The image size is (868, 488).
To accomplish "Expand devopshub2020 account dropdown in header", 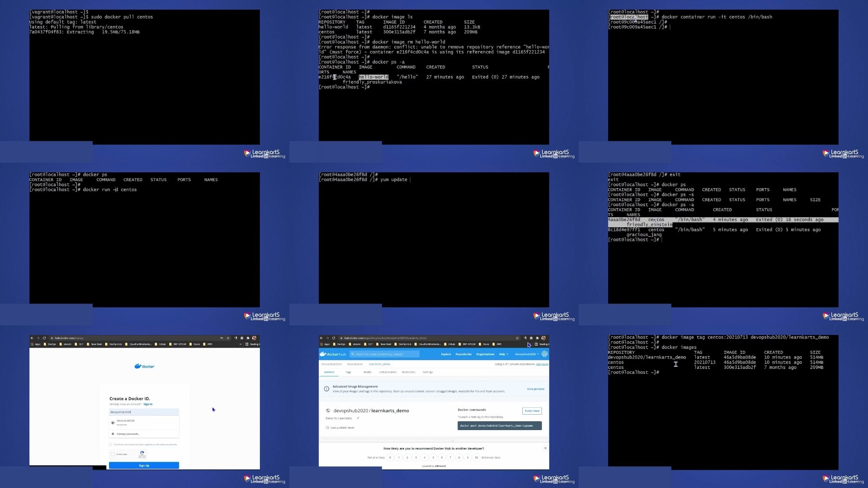I will click(526, 354).
